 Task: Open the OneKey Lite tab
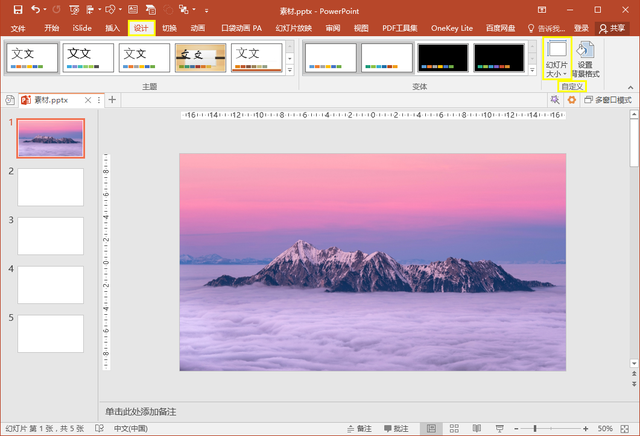click(452, 28)
